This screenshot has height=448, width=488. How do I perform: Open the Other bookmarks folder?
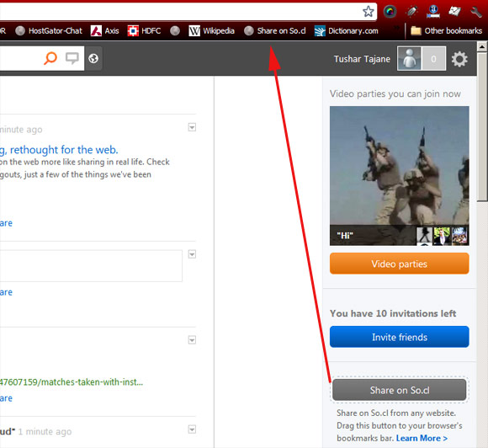click(446, 31)
